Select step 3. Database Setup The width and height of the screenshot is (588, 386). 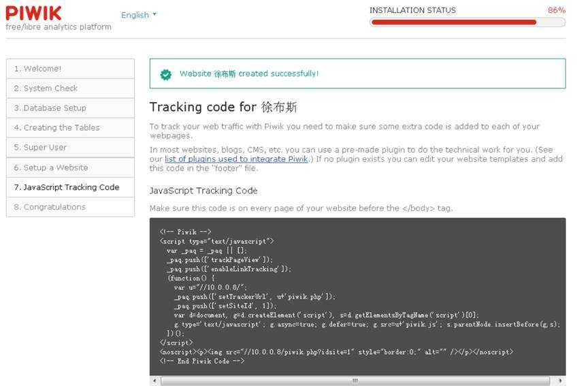(x=70, y=108)
